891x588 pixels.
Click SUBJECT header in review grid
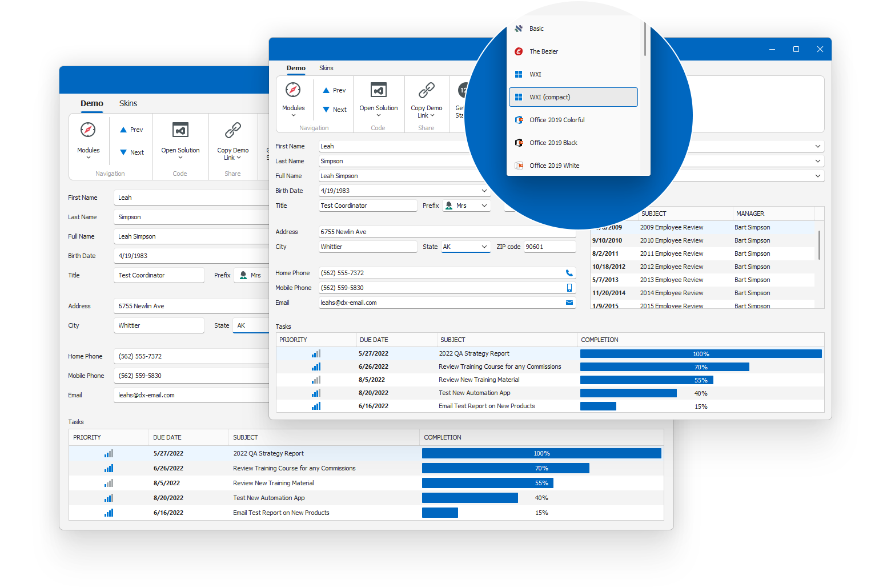(685, 214)
